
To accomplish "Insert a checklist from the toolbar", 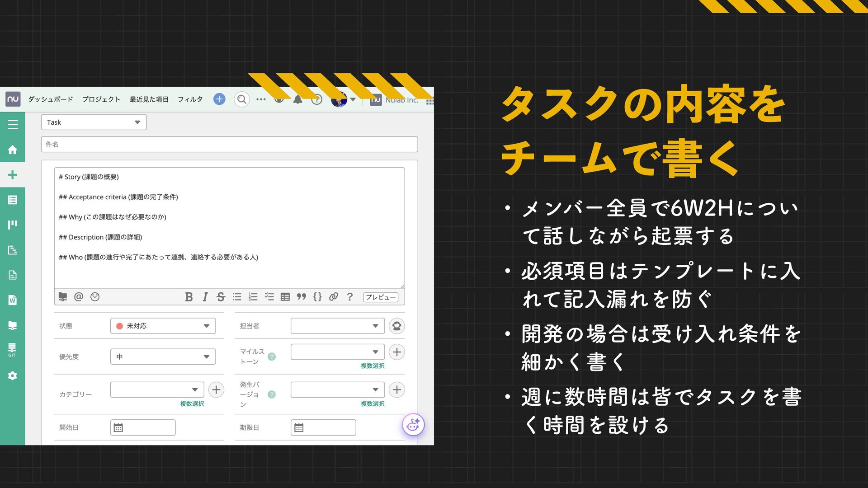I will tap(269, 297).
